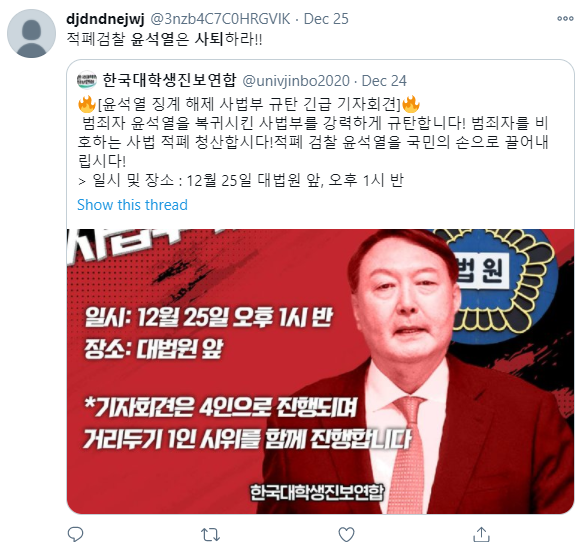
Task: Click the share upload icon
Action: [x=481, y=534]
